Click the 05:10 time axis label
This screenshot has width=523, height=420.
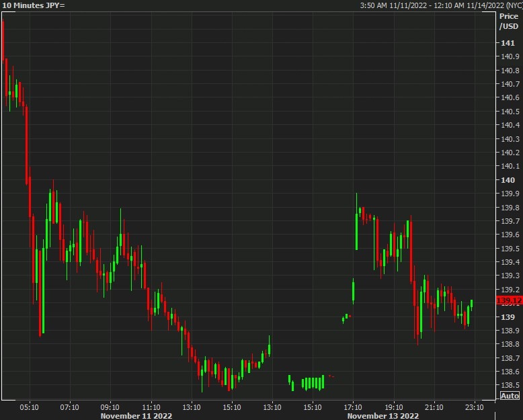[30, 407]
